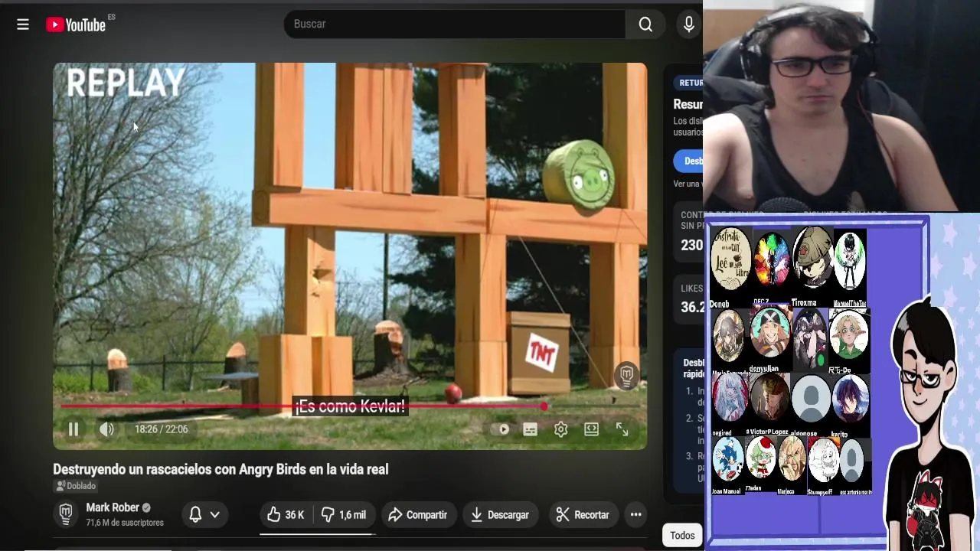Click the Buscar search field
The image size is (980, 551).
click(x=455, y=24)
